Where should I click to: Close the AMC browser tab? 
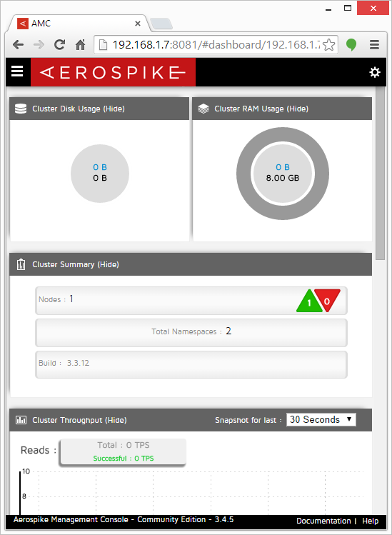[138, 24]
